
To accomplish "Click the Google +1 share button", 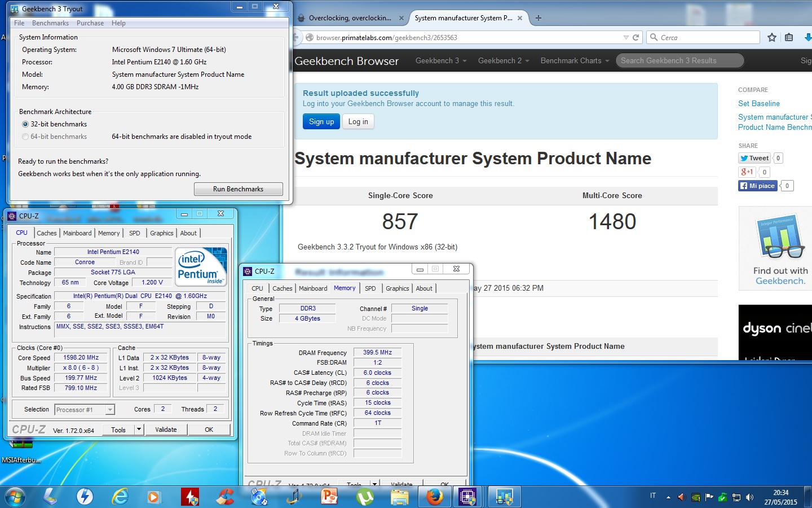I will coord(746,172).
